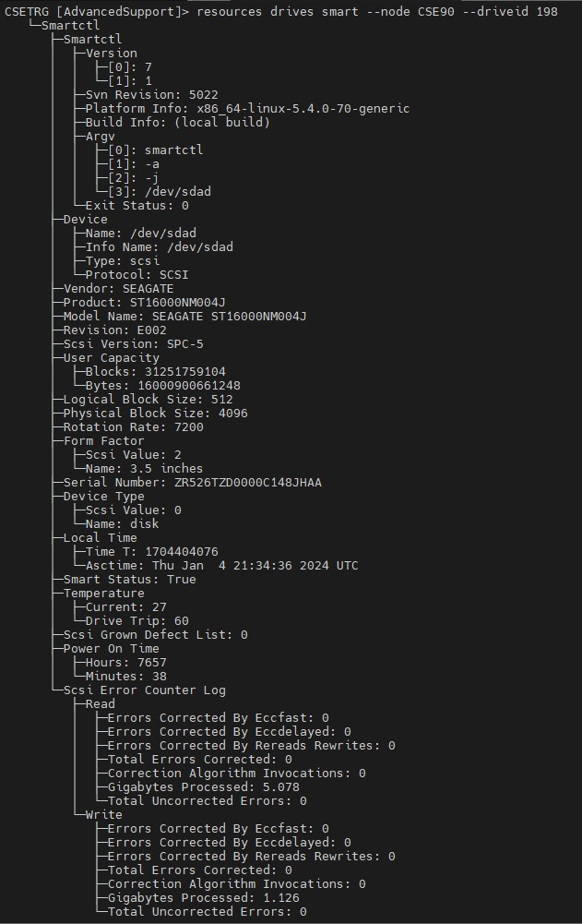The width and height of the screenshot is (582, 924).
Task: Select the Argv node in the tree
Action: point(101,136)
